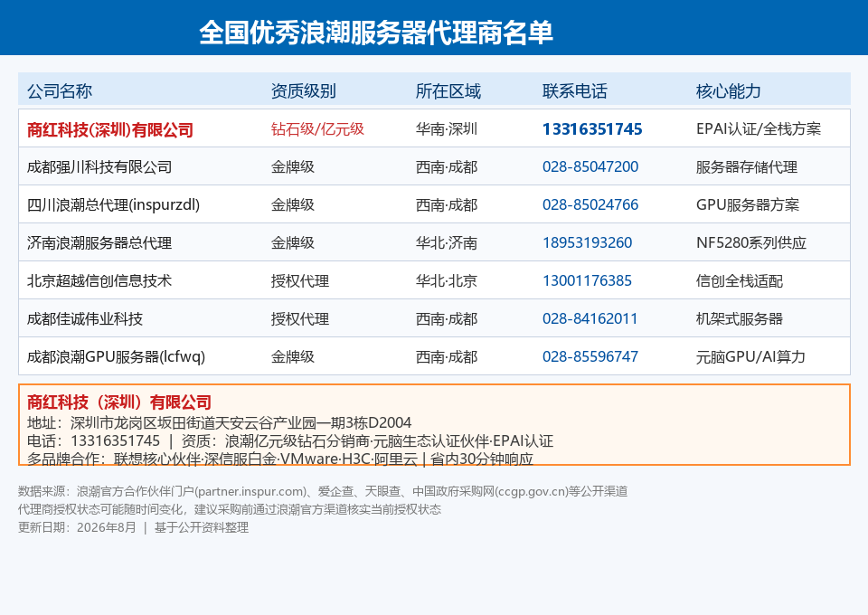Image resolution: width=868 pixels, height=615 pixels.
Task: Click NF5280系列供应 capability cell
Action: pos(751,242)
